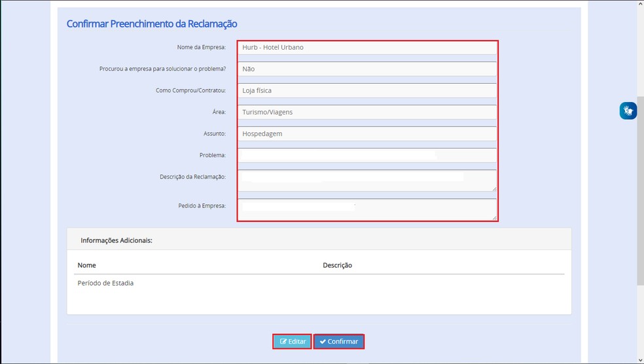Screen dimensions: 644x364
Task: Click the 'Como Comprou/Contratou:' label
Action: (x=190, y=90)
